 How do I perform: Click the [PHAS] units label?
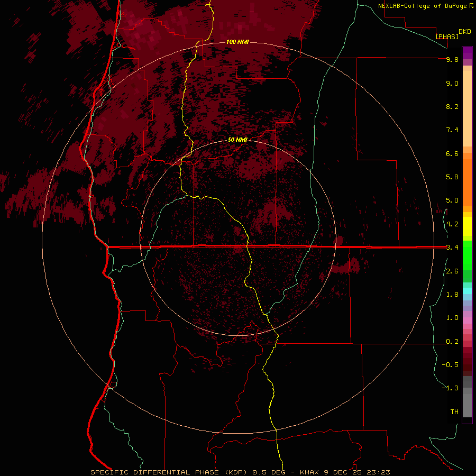447,36
